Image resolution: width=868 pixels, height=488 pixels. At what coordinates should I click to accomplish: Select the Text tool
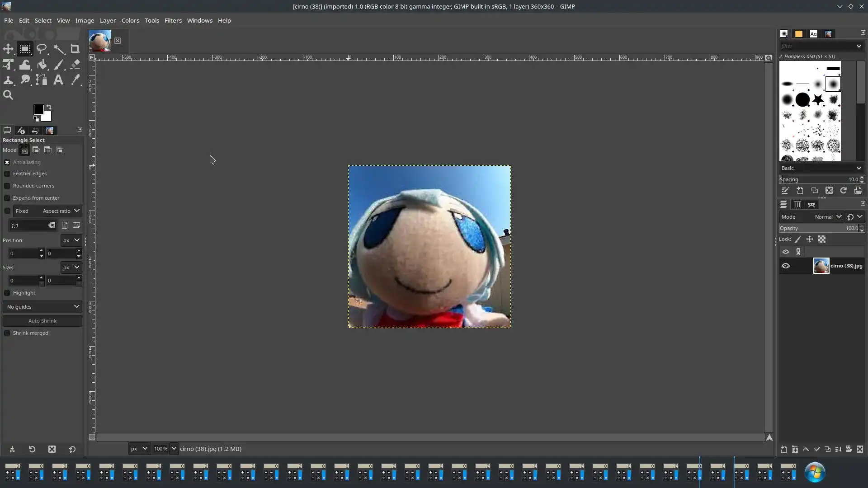pos(58,80)
